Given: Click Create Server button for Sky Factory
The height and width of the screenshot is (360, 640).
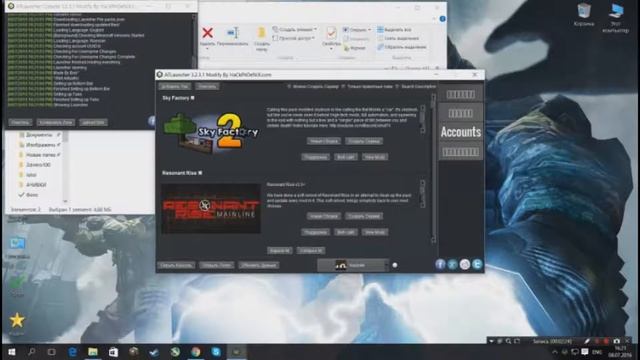Looking at the screenshot, I should tap(364, 141).
